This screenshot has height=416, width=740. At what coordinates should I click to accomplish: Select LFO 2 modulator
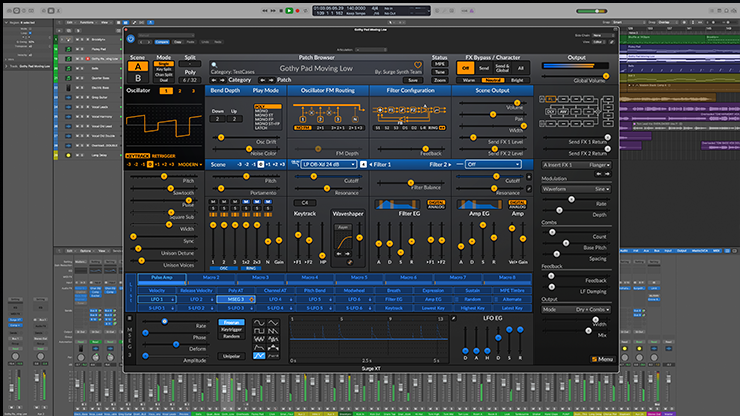click(x=196, y=299)
